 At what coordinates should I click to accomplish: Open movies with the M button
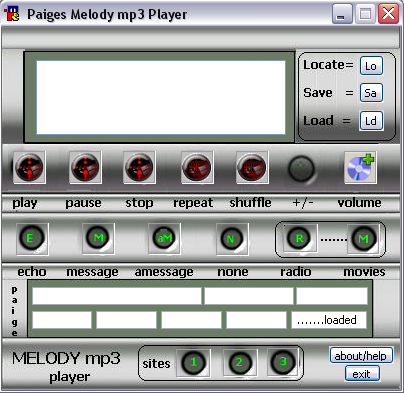pyautogui.click(x=363, y=239)
